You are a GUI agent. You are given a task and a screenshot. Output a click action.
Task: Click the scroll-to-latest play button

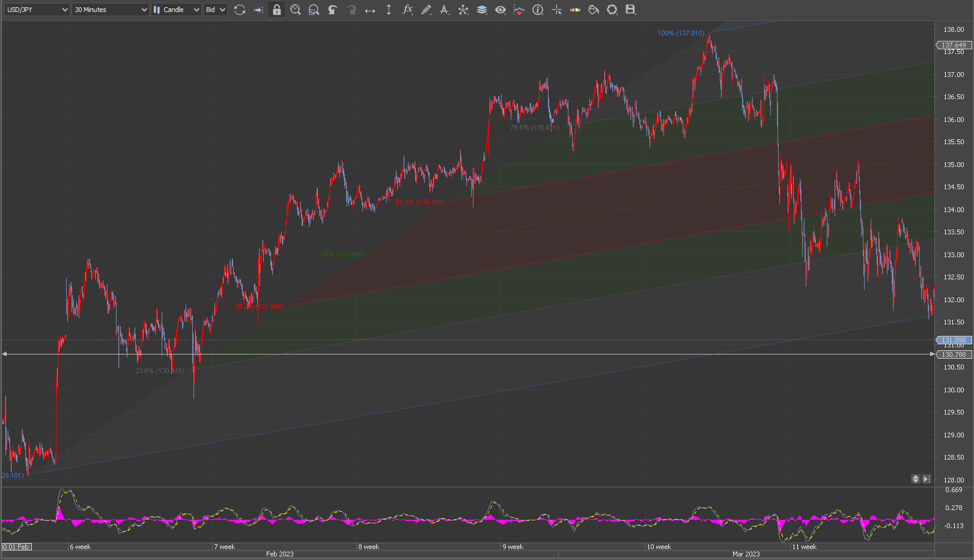coord(927,479)
